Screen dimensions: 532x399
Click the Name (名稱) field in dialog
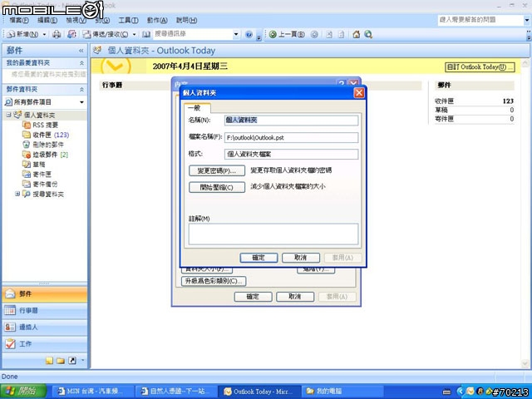click(291, 120)
